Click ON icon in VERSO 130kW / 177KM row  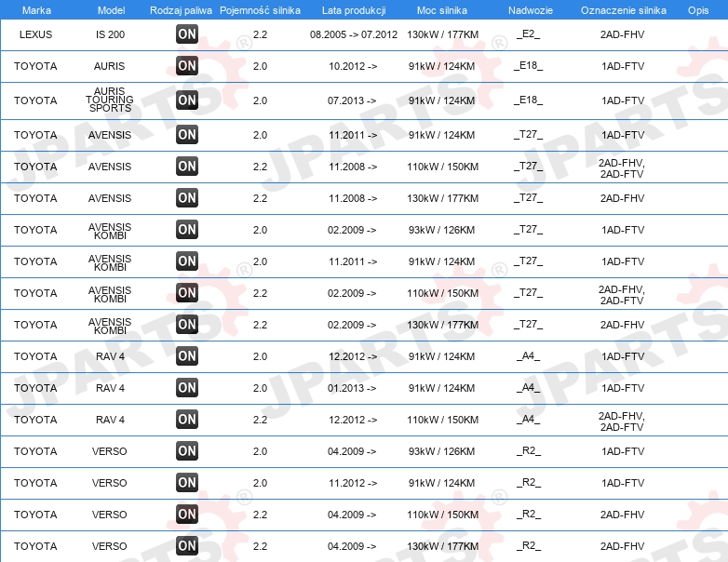[x=186, y=545]
